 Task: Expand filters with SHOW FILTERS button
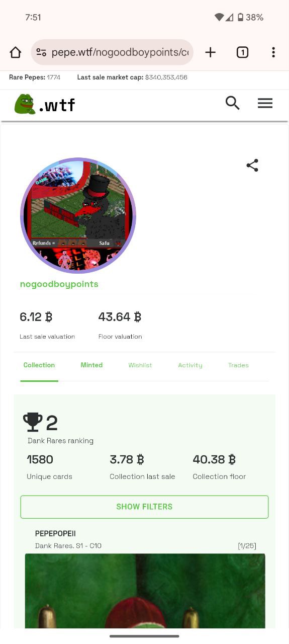coord(144,507)
